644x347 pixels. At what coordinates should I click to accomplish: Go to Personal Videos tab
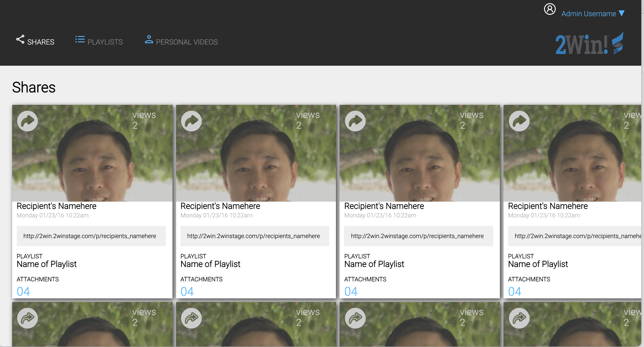[x=181, y=41]
